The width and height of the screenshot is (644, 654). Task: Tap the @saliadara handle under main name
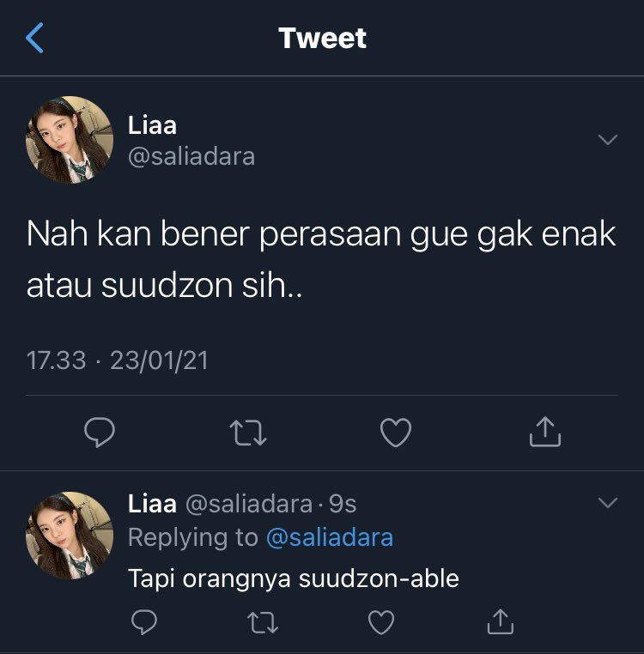191,157
